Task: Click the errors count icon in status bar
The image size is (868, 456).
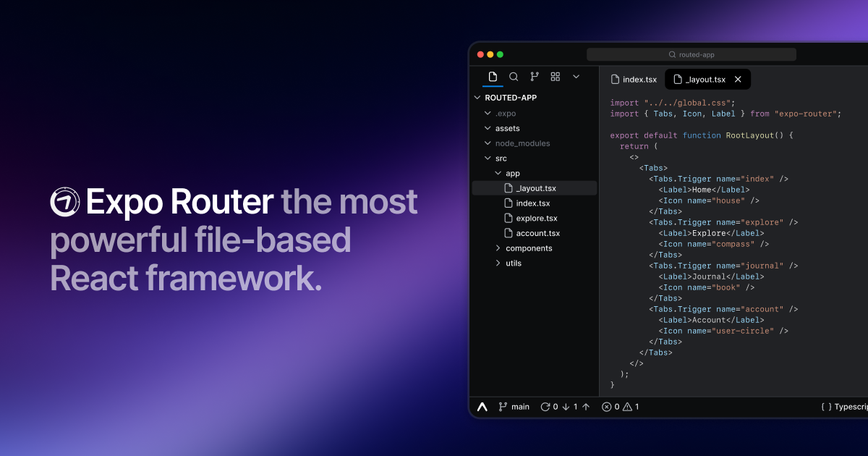Action: click(607, 407)
